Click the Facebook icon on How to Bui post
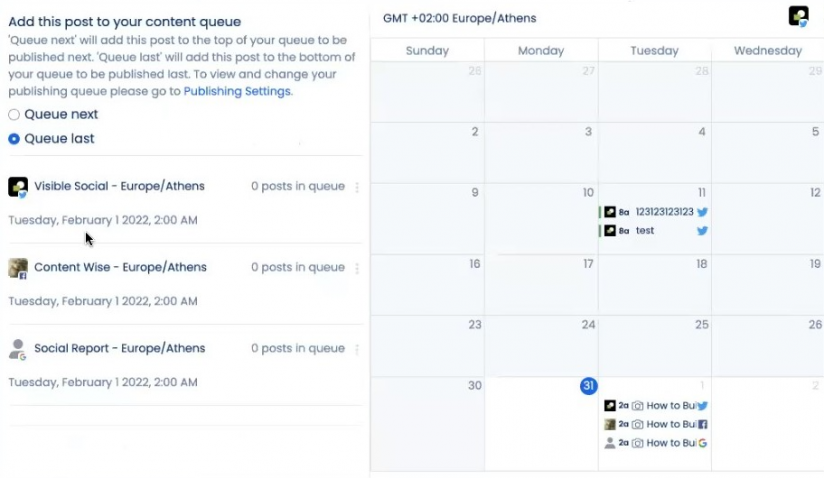The width and height of the screenshot is (824, 478). click(702, 425)
